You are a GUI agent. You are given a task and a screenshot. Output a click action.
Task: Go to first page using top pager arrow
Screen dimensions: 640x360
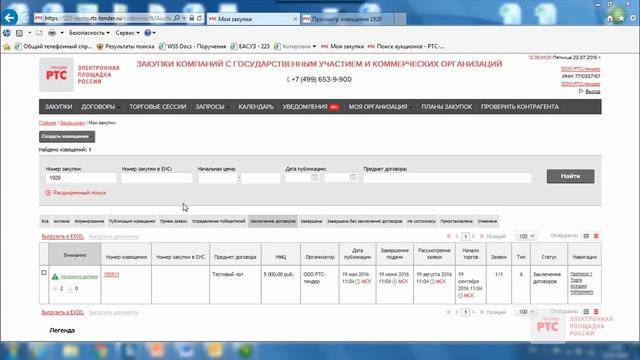click(449, 236)
